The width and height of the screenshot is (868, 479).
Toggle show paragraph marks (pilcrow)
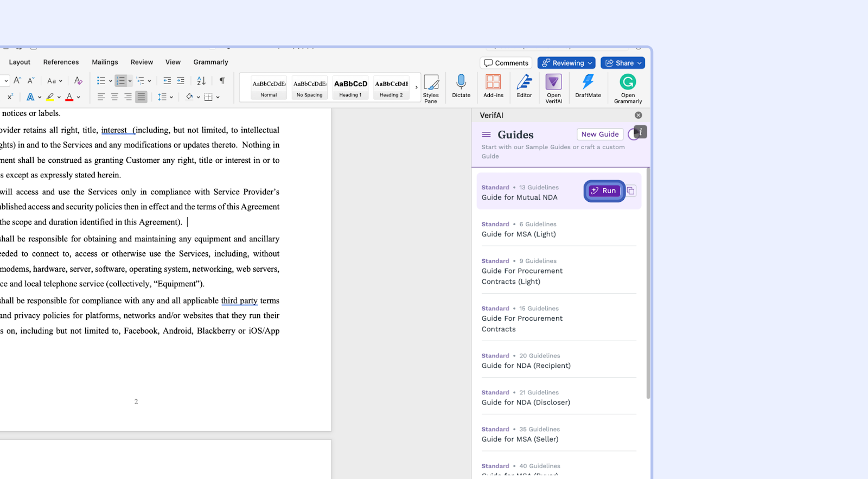(222, 81)
